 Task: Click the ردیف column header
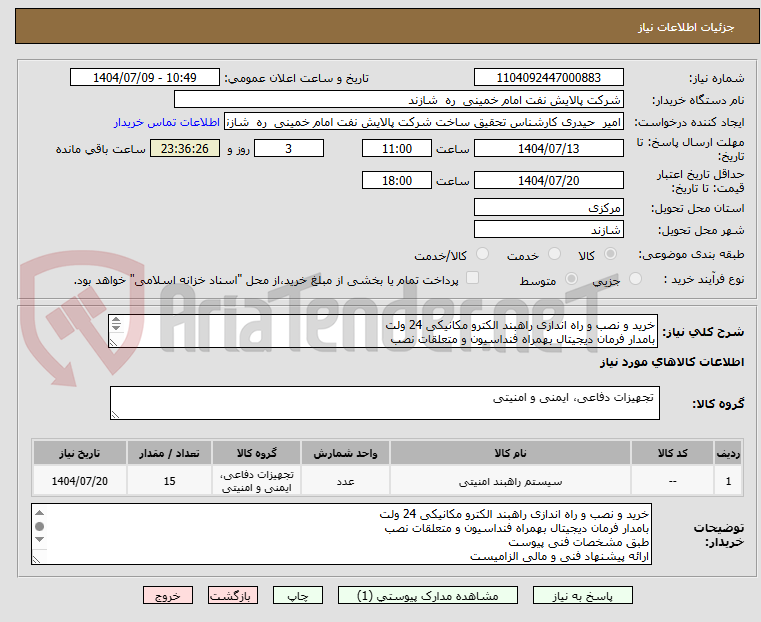(x=728, y=453)
